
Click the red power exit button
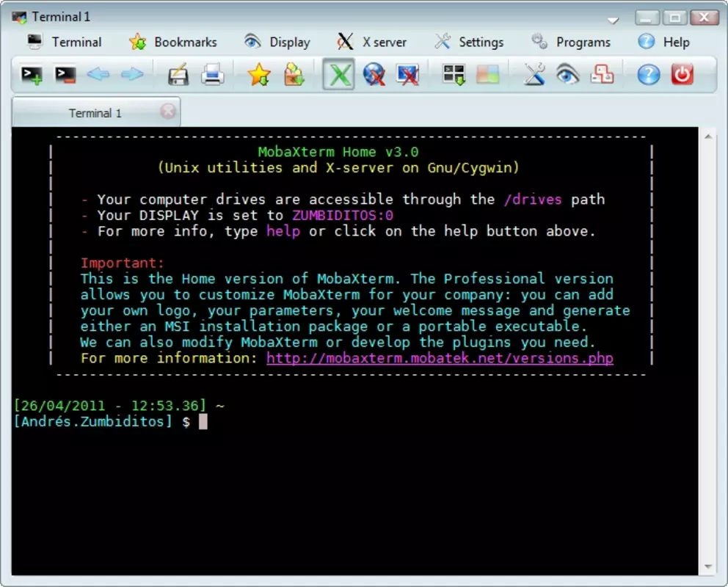[682, 74]
